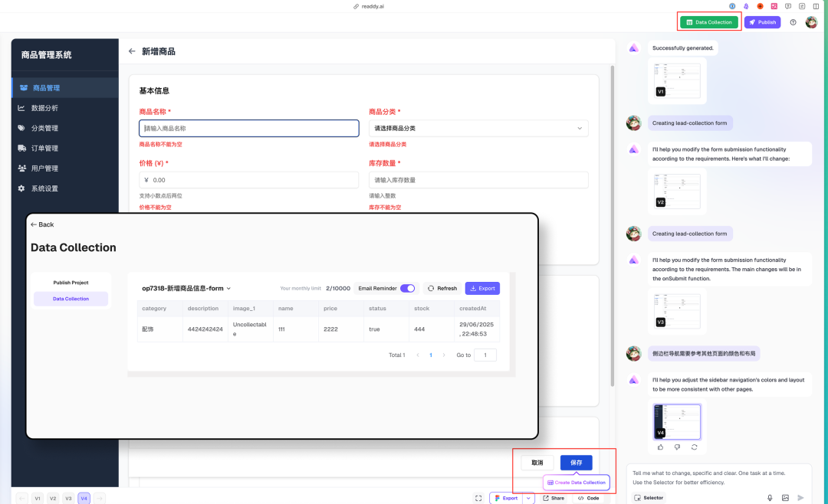Click Back in Data Collection panel
828x504 pixels.
42,224
